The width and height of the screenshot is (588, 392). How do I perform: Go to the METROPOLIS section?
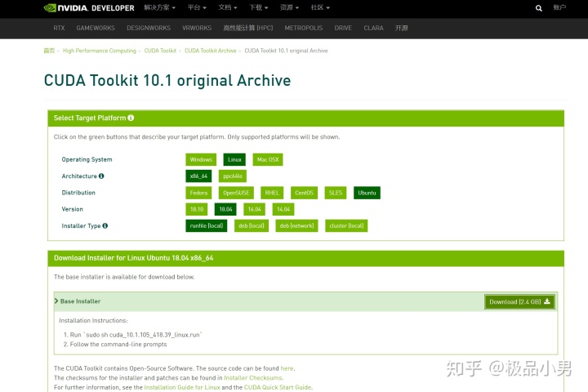[x=303, y=28]
